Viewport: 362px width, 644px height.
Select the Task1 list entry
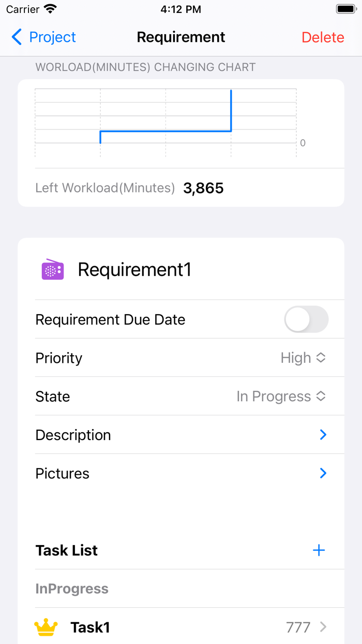90,627
